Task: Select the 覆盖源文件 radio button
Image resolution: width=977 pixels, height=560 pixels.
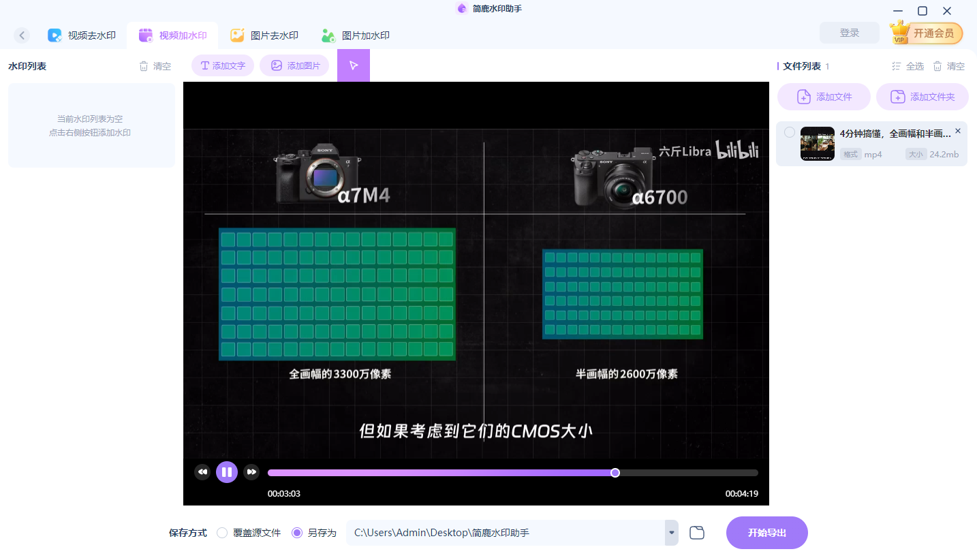Action: tap(221, 533)
